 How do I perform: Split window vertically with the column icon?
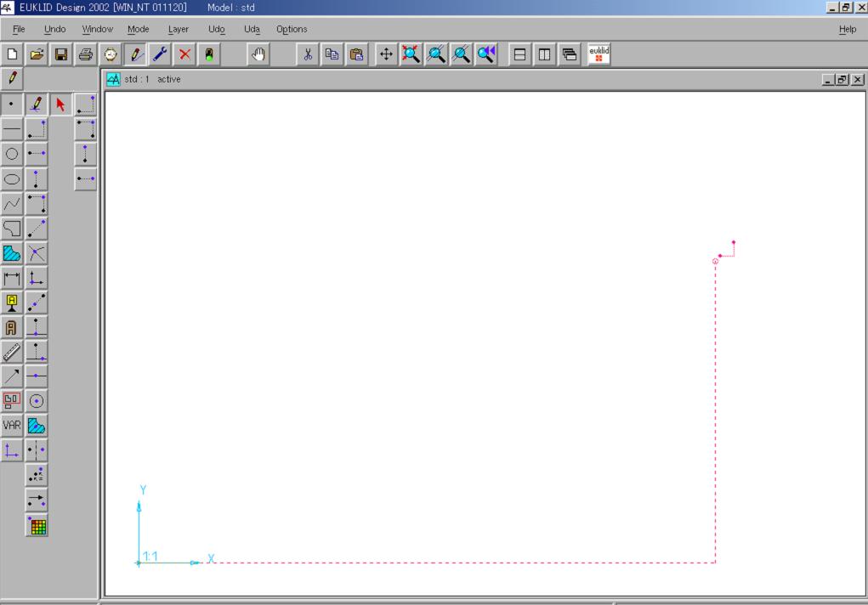click(x=545, y=54)
